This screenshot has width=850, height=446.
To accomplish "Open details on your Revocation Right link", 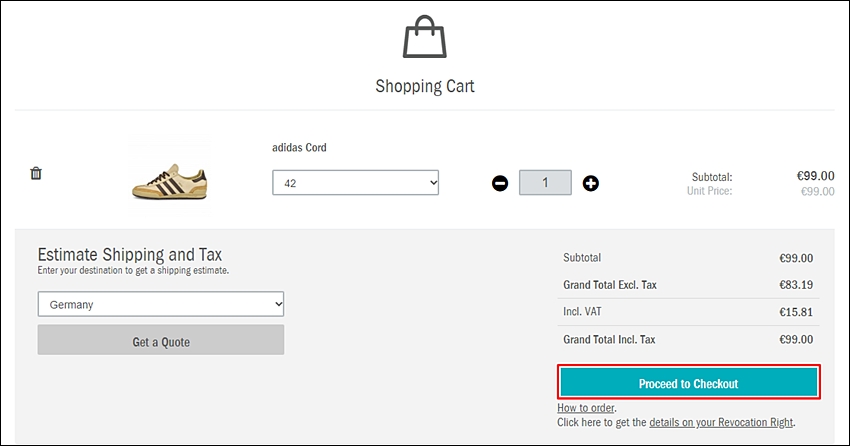I will tap(721, 422).
